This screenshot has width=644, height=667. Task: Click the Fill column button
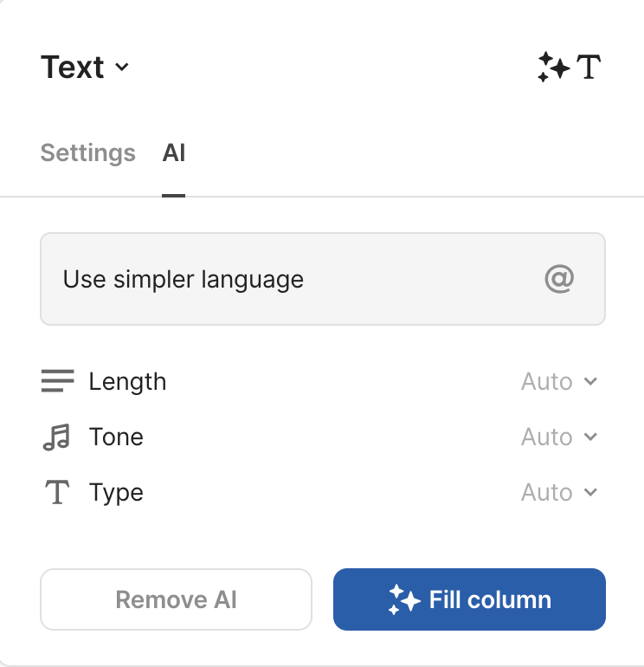click(469, 599)
